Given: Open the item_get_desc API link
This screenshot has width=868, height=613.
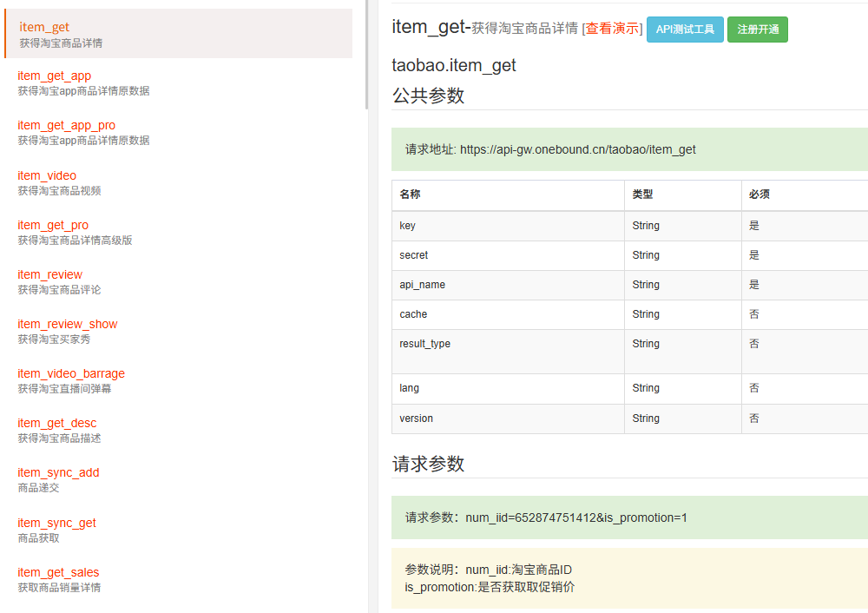Looking at the screenshot, I should (57, 423).
